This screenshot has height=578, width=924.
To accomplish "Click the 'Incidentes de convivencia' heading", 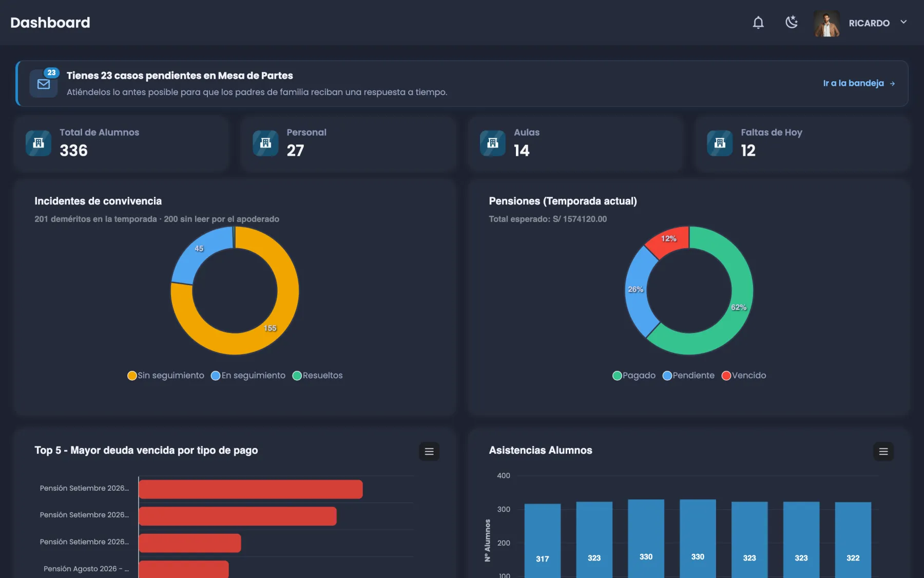I will click(x=98, y=201).
